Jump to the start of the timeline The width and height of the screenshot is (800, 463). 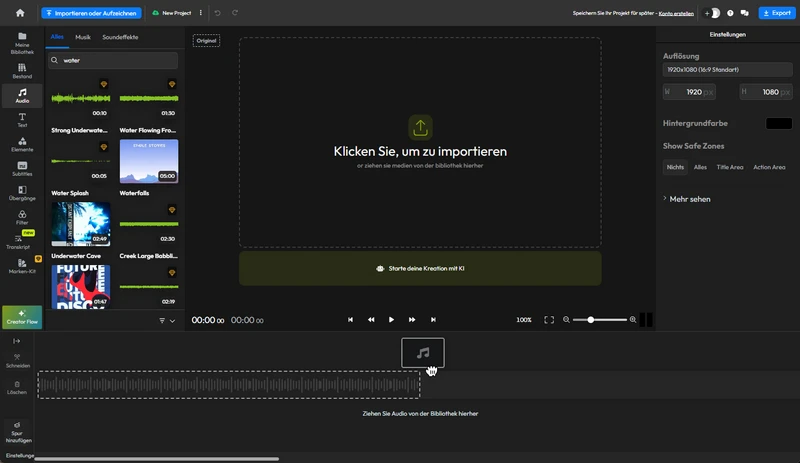click(x=351, y=320)
